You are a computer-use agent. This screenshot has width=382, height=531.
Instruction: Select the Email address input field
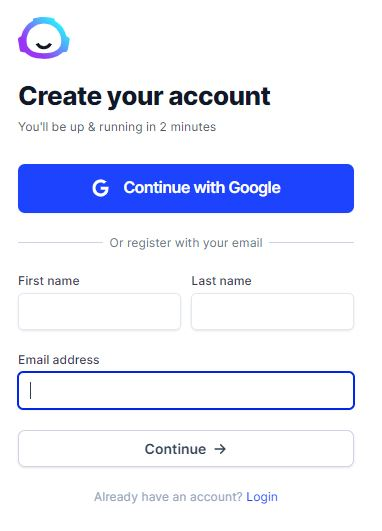(x=186, y=390)
